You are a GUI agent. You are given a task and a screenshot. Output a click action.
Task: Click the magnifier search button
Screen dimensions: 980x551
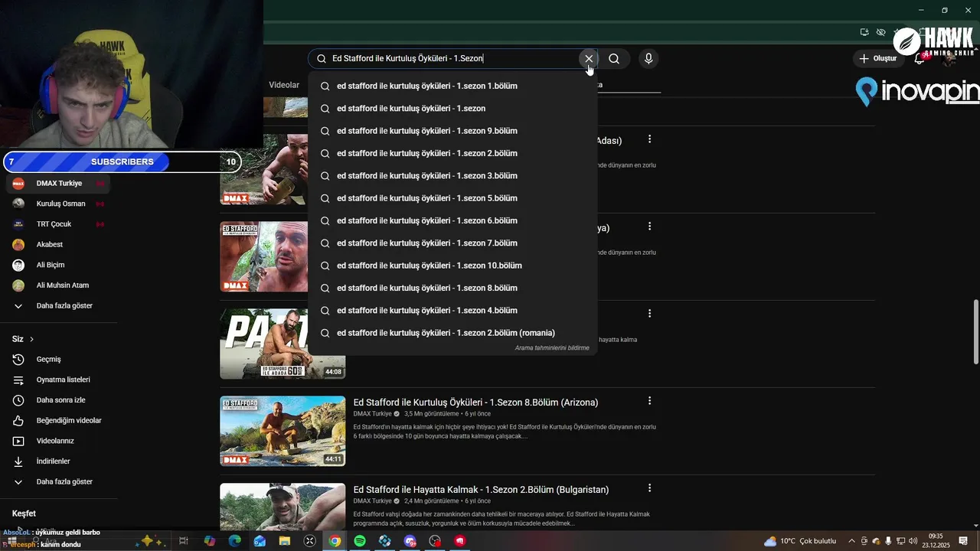[614, 58]
